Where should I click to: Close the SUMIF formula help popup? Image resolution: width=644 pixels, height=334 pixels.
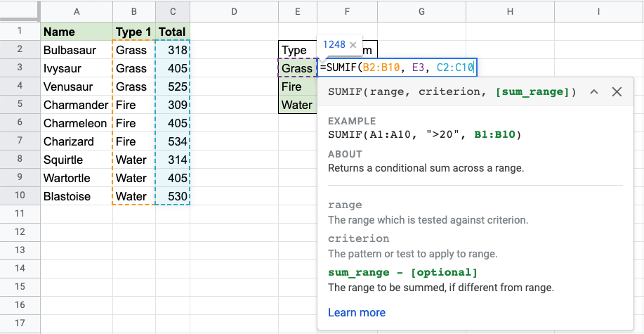click(617, 92)
